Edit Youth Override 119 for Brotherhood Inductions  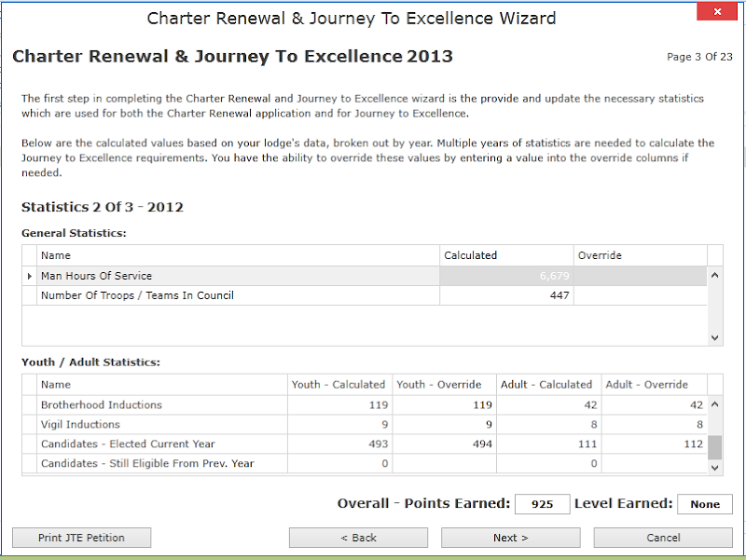pyautogui.click(x=445, y=405)
